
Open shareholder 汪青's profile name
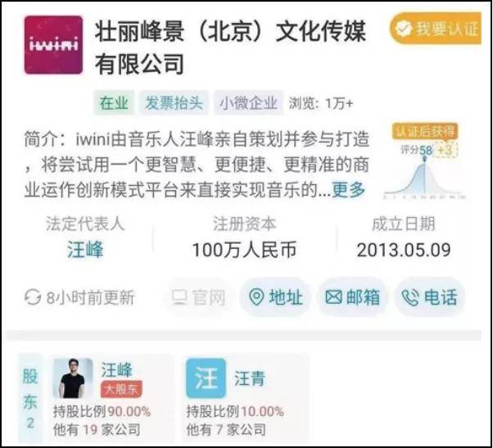[x=250, y=378]
